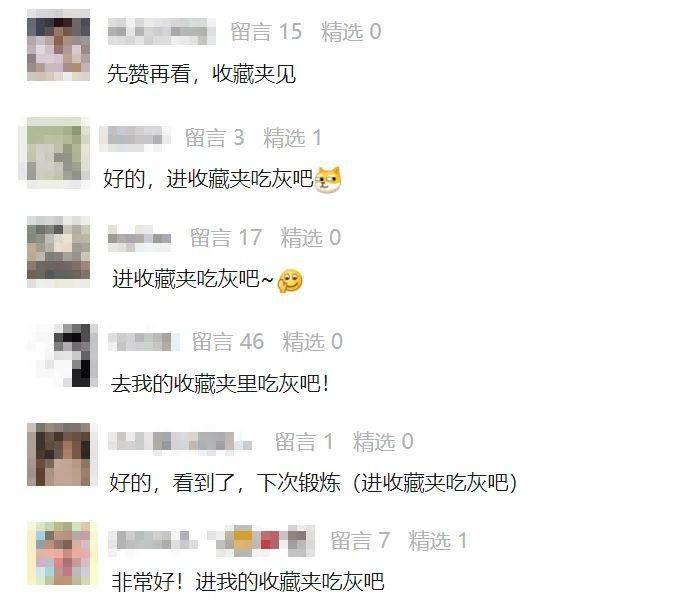The image size is (677, 610).
Task: Click 精选 1 next to 留言 7
Action: pyautogui.click(x=437, y=540)
